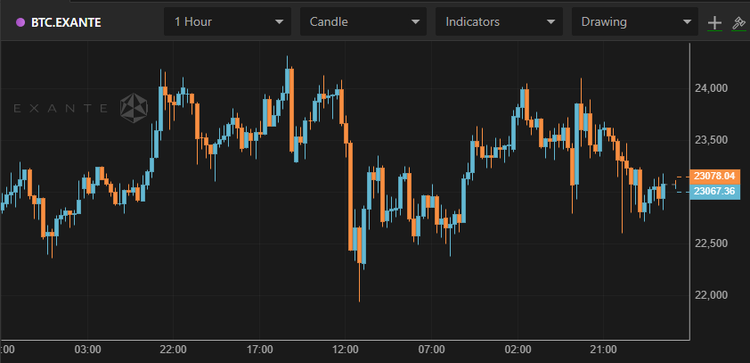Click the 02:00 time axis label
This screenshot has height=363, width=750.
coord(518,350)
